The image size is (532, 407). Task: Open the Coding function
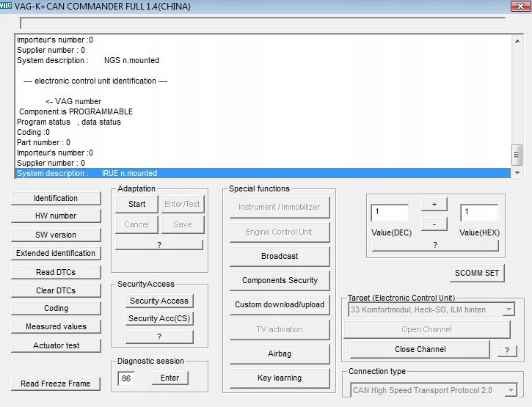point(56,308)
